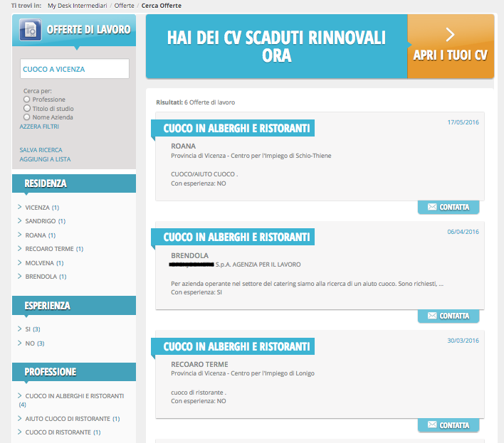This screenshot has height=443, width=504.
Task: Select the Titolo di studio radio option
Action: click(27, 108)
